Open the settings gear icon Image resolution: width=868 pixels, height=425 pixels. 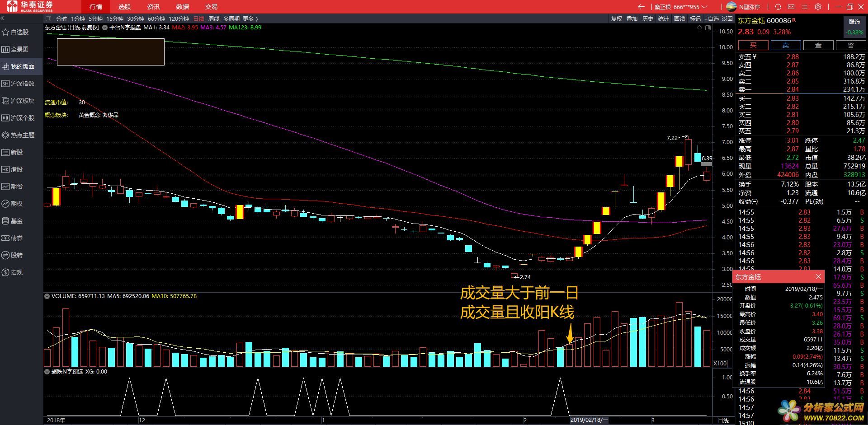pos(818,7)
